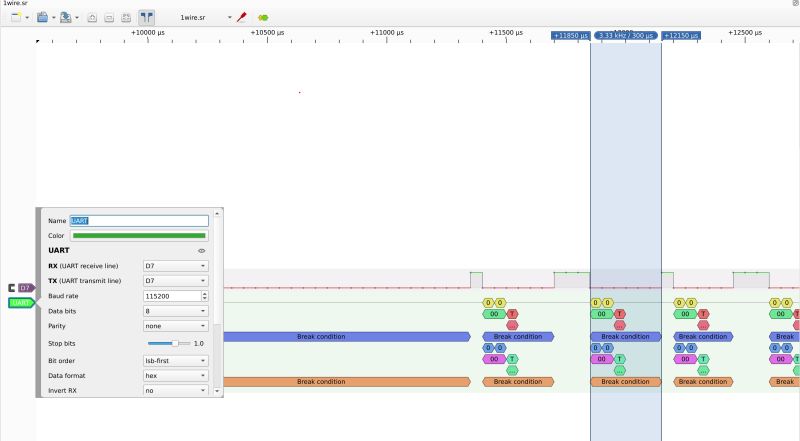Open the TX (UART transmit line) dropdown
This screenshot has width=800, height=441.
tap(176, 281)
